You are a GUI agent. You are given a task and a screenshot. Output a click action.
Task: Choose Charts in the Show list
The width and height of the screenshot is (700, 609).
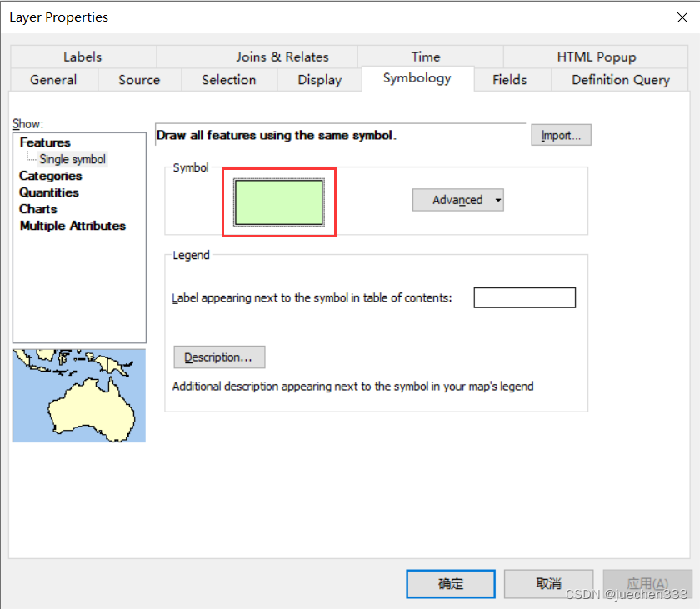tap(38, 209)
